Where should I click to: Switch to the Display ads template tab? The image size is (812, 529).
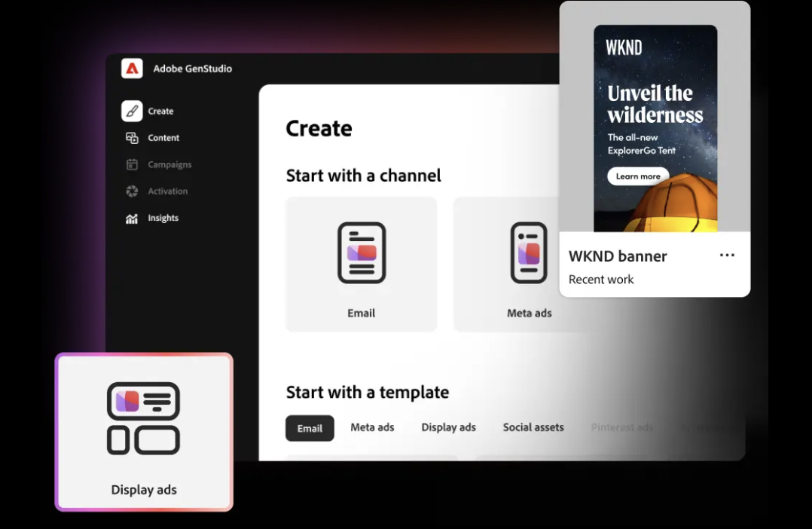point(448,427)
